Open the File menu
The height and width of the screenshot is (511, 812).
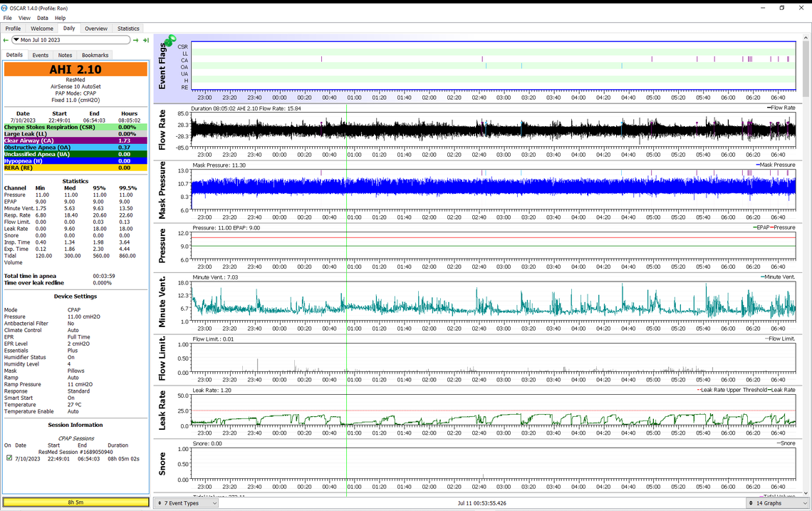click(x=7, y=18)
